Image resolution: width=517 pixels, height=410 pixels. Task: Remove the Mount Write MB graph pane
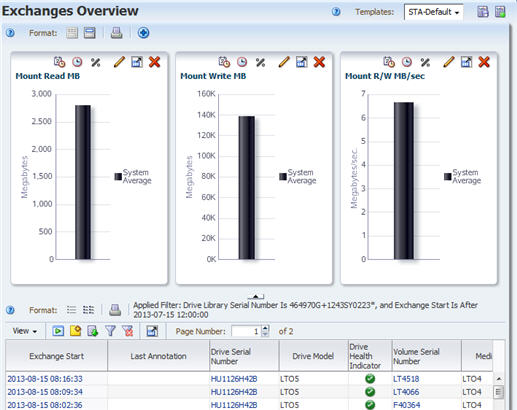pos(319,62)
